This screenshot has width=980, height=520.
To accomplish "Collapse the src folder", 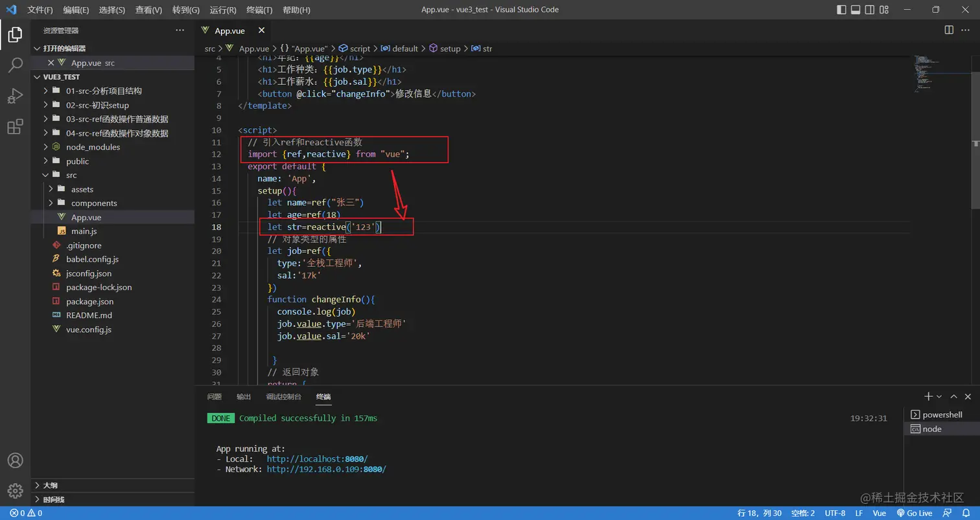I will tap(71, 175).
